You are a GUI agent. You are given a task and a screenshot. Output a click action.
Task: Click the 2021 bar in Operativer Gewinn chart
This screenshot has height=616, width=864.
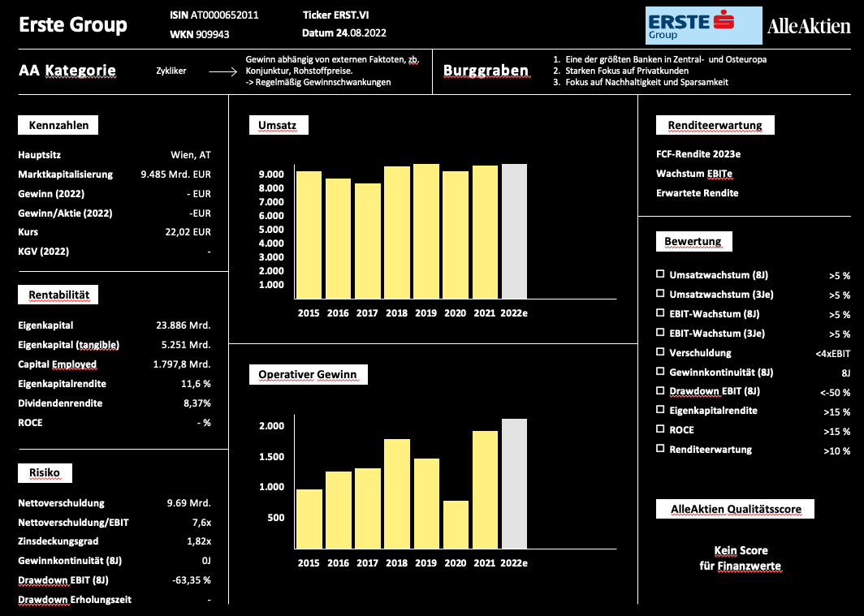[485, 490]
